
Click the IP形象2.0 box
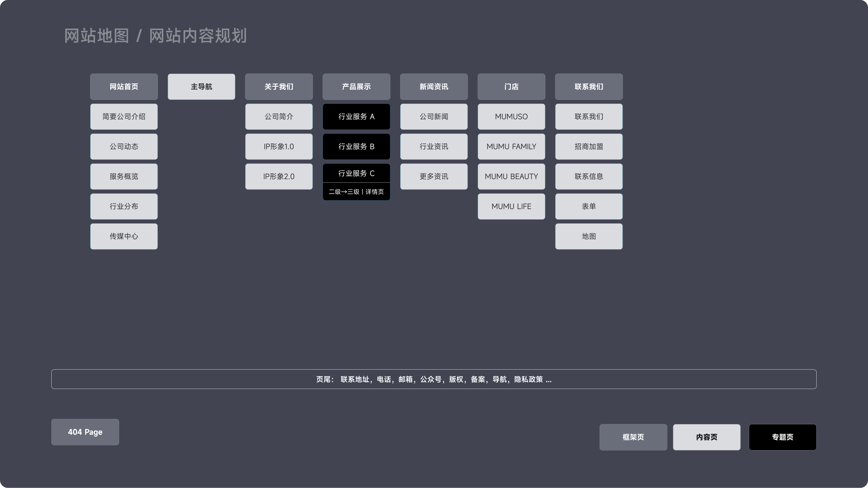pyautogui.click(x=279, y=177)
